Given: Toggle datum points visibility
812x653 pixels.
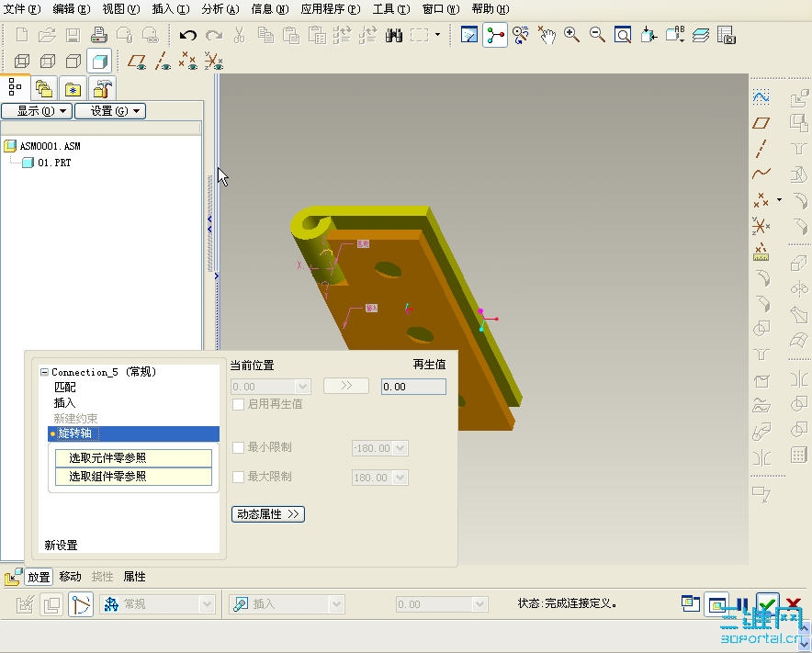Looking at the screenshot, I should [188, 62].
